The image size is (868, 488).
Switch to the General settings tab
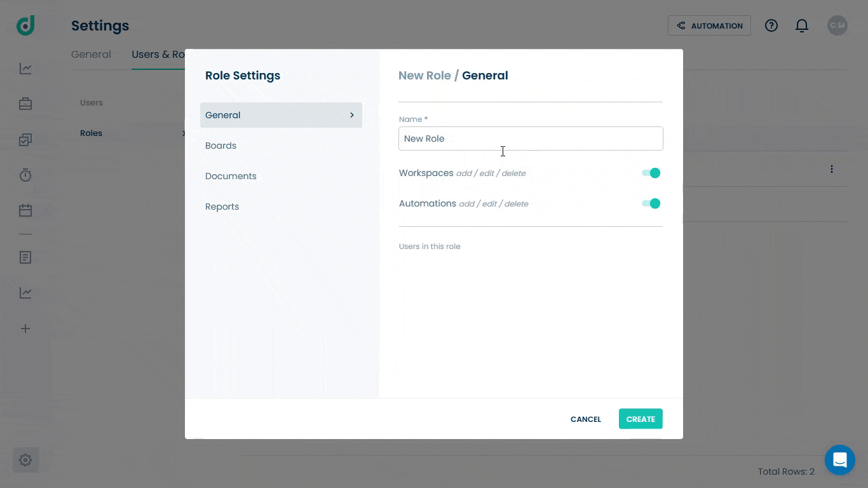(91, 55)
